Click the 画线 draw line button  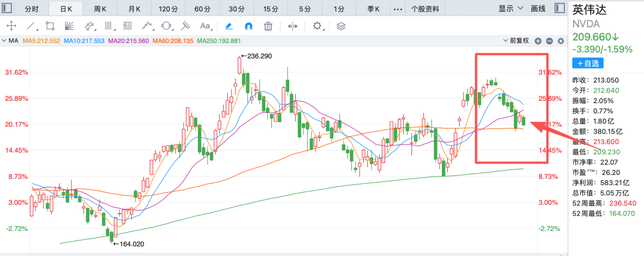538,8
